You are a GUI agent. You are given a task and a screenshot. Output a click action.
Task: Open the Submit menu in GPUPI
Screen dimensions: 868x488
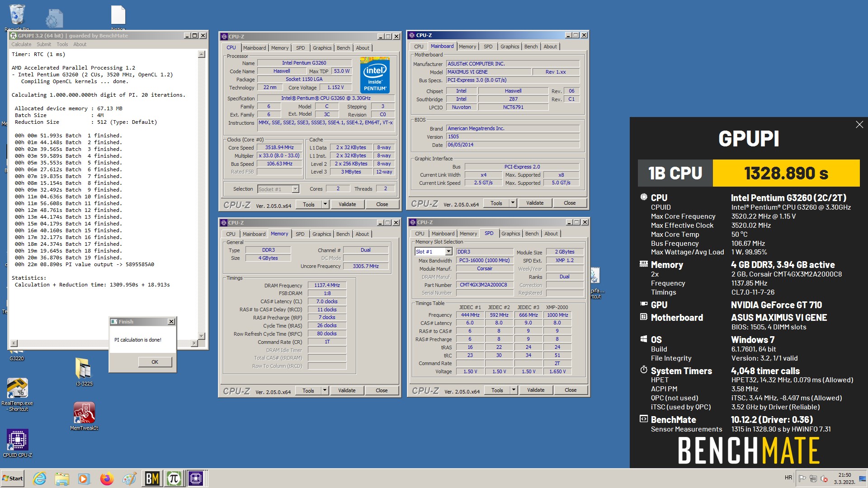click(44, 44)
